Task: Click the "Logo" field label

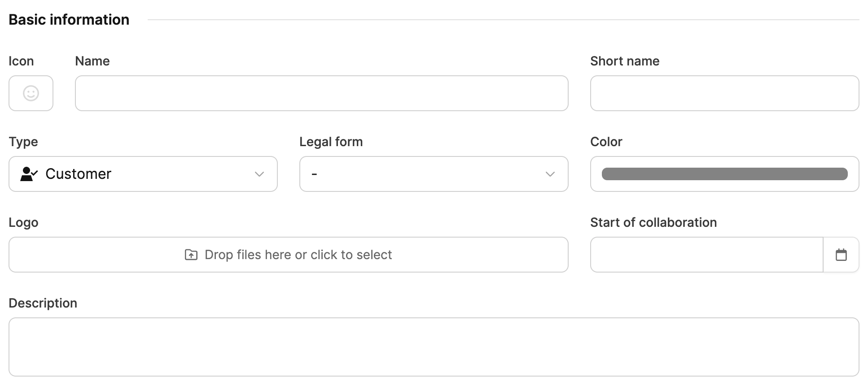Action: point(23,222)
